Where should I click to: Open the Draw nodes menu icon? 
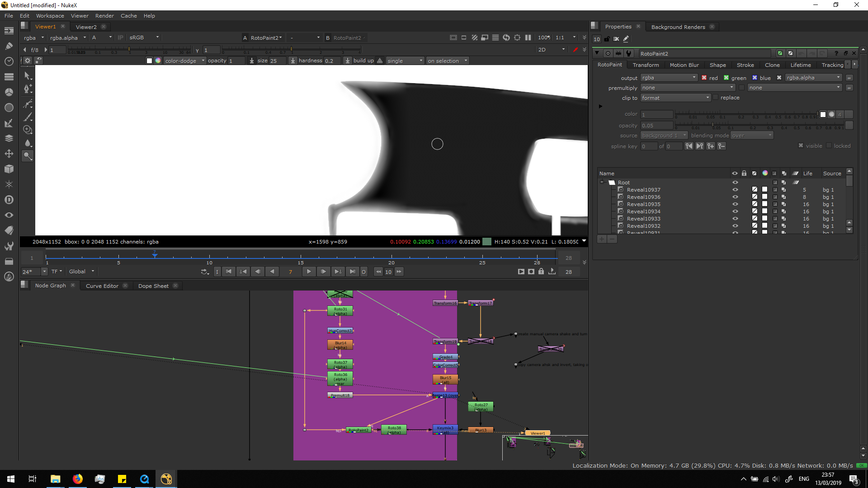[x=9, y=46]
